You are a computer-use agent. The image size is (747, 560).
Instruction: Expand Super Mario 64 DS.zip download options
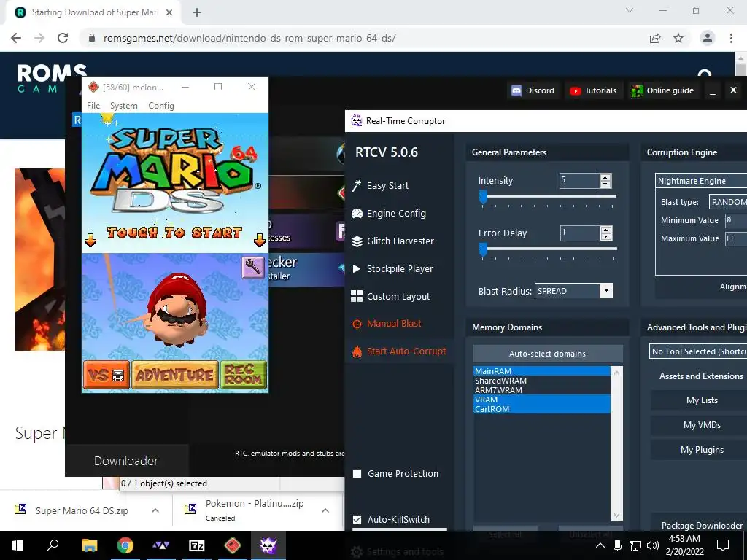pyautogui.click(x=155, y=510)
